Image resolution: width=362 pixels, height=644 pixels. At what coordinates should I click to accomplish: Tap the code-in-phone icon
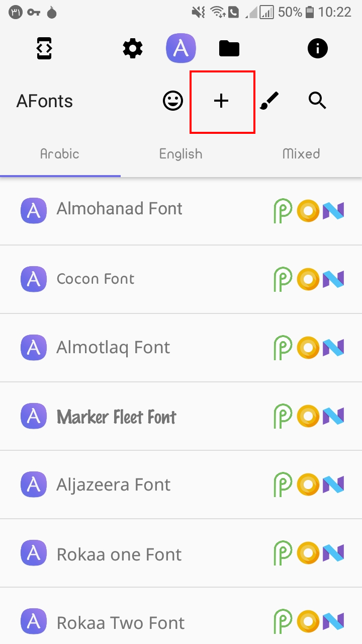click(45, 49)
